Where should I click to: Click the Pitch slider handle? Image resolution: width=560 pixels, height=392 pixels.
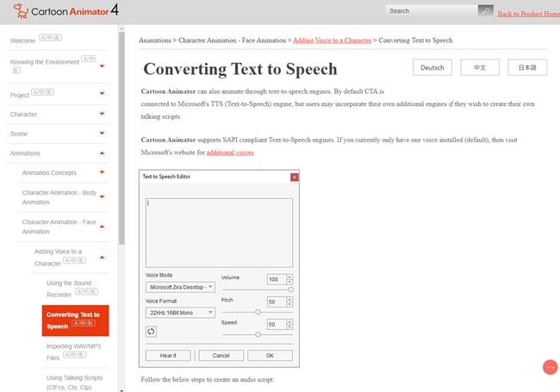click(258, 312)
